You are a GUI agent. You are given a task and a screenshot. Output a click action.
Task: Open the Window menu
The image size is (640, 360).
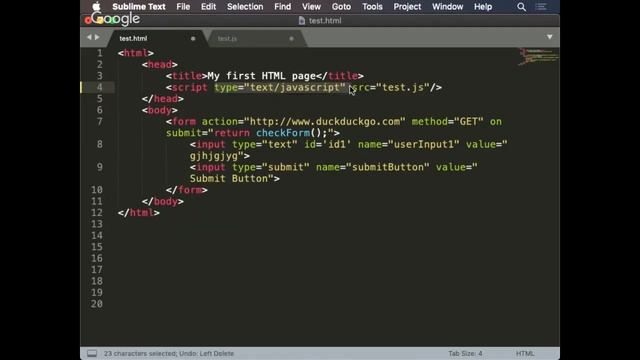pos(447,7)
